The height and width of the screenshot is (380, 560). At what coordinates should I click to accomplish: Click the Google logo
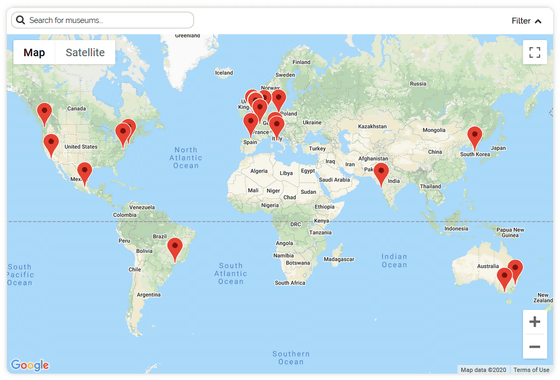(30, 365)
